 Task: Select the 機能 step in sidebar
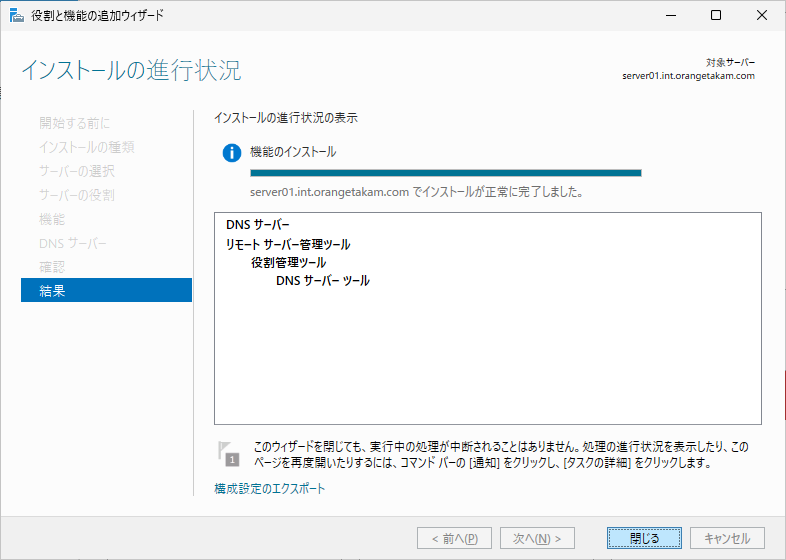52,219
